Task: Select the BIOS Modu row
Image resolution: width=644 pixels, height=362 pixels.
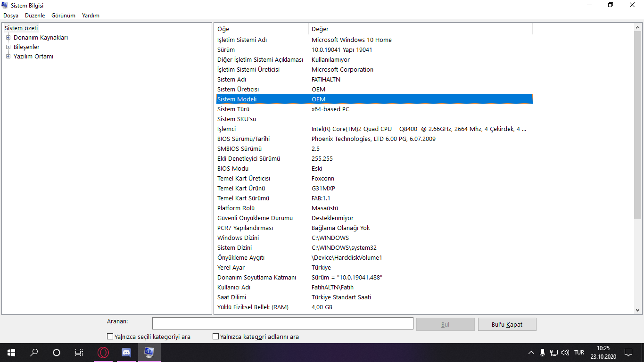Action: coord(374,169)
